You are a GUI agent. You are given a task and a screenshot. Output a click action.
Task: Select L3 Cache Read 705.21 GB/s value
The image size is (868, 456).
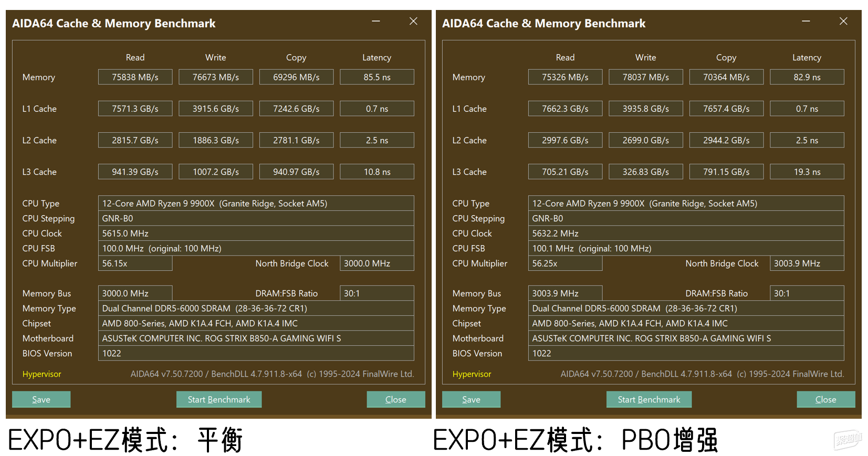coord(565,172)
